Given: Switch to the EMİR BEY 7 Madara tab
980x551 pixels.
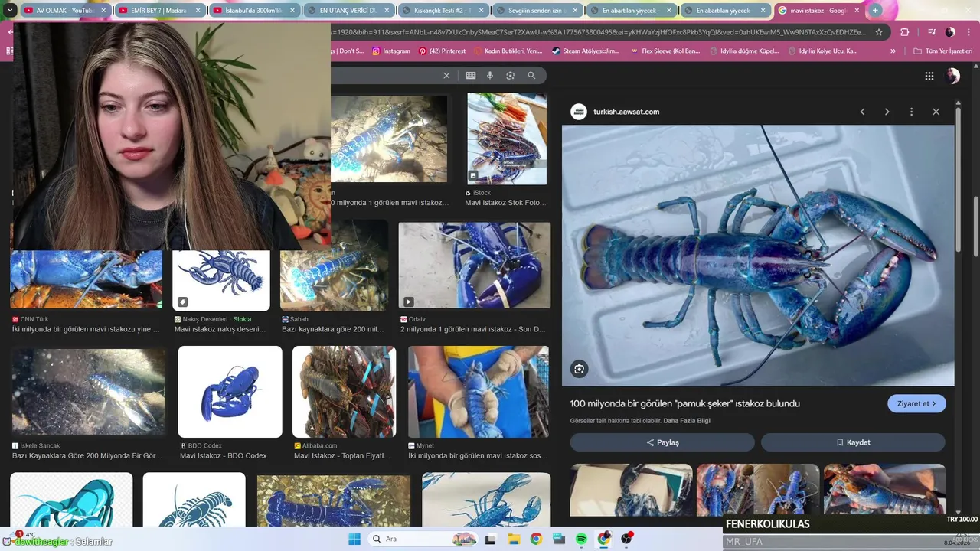Looking at the screenshot, I should (x=159, y=11).
